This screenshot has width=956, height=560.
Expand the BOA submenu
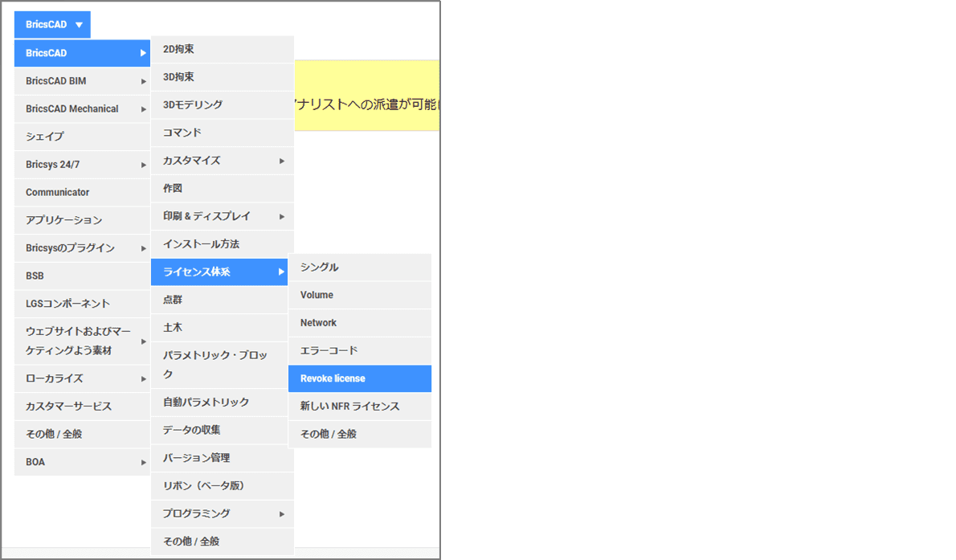[80, 462]
